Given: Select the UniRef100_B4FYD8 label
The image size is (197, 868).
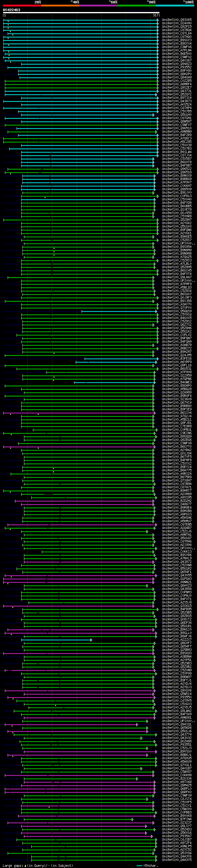Looking at the screenshot, I should click(177, 203).
